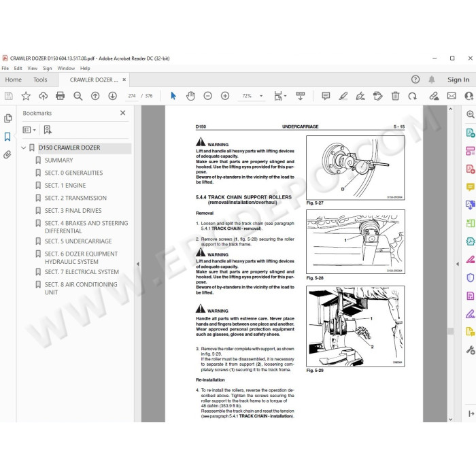Select the arrow Selection tool

[x=173, y=96]
